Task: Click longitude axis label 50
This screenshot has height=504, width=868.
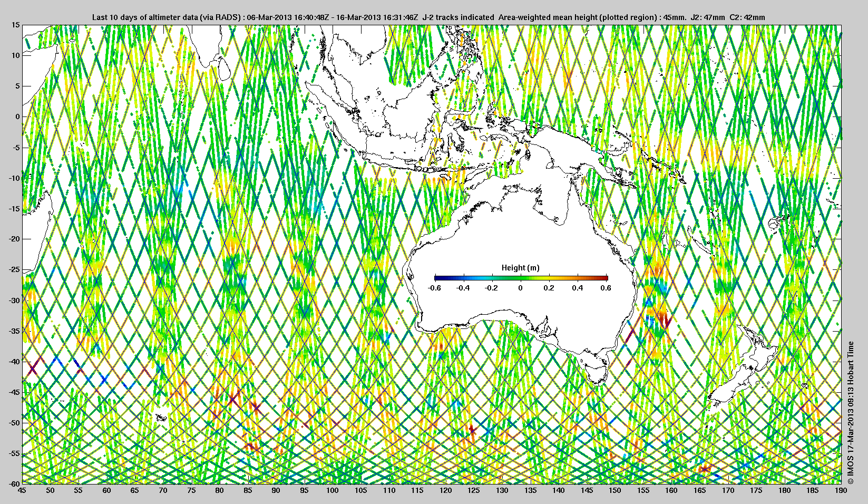Action: pos(50,491)
